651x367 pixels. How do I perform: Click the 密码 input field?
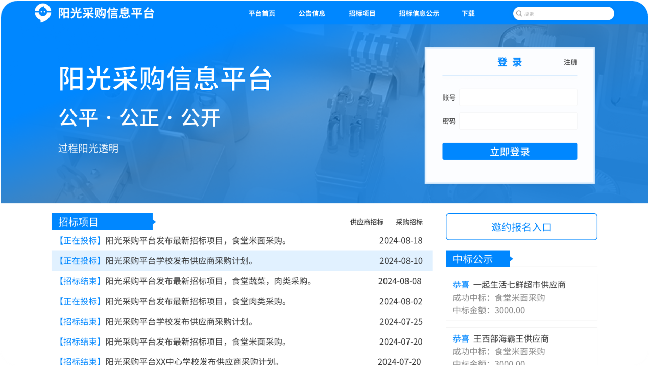click(518, 121)
